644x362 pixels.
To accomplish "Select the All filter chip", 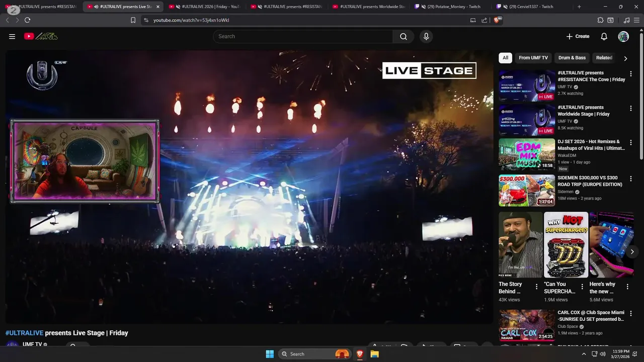I will pyautogui.click(x=505, y=58).
